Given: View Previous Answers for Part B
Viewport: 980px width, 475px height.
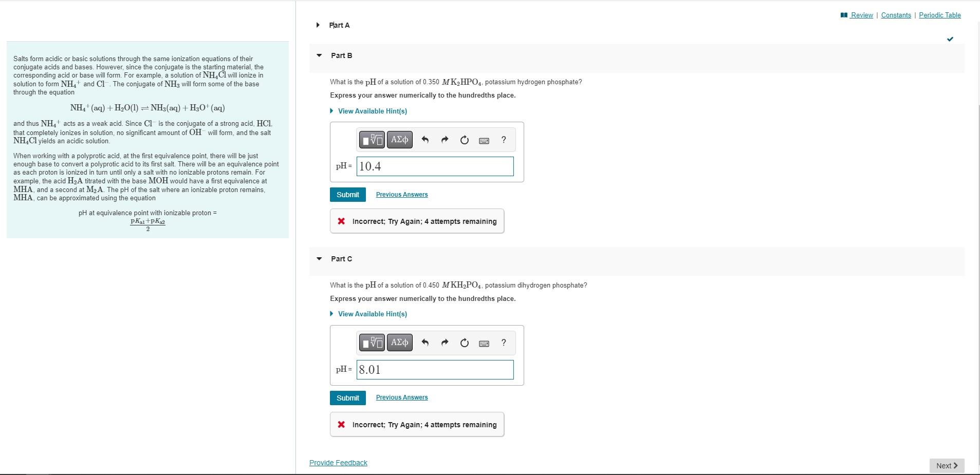Looking at the screenshot, I should tap(402, 194).
